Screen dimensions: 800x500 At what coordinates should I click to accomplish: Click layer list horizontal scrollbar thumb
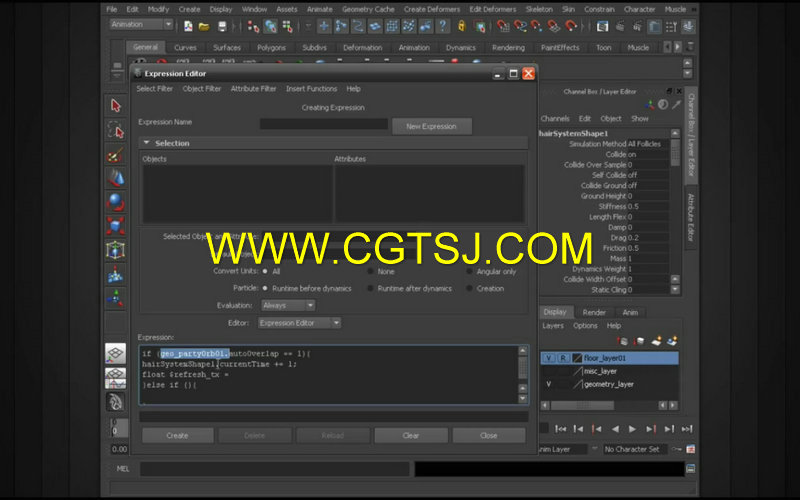(x=582, y=406)
